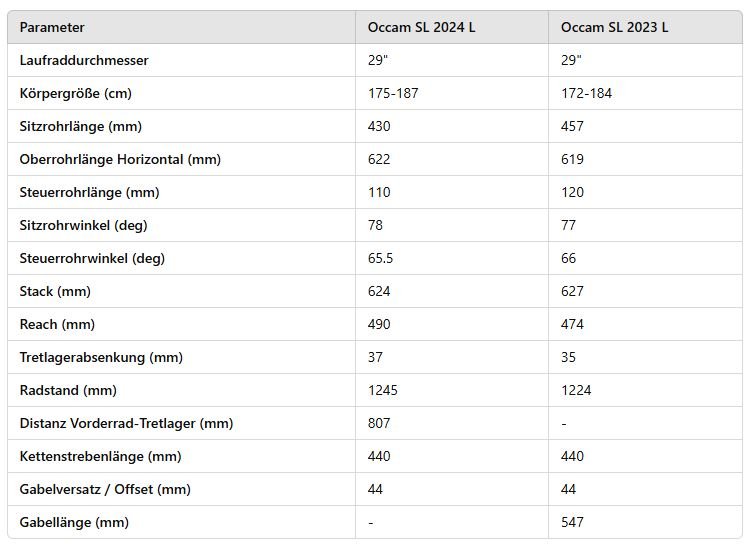This screenshot has width=754, height=547.
Task: Click the Occam SL 2024 L column header
Action: point(422,27)
